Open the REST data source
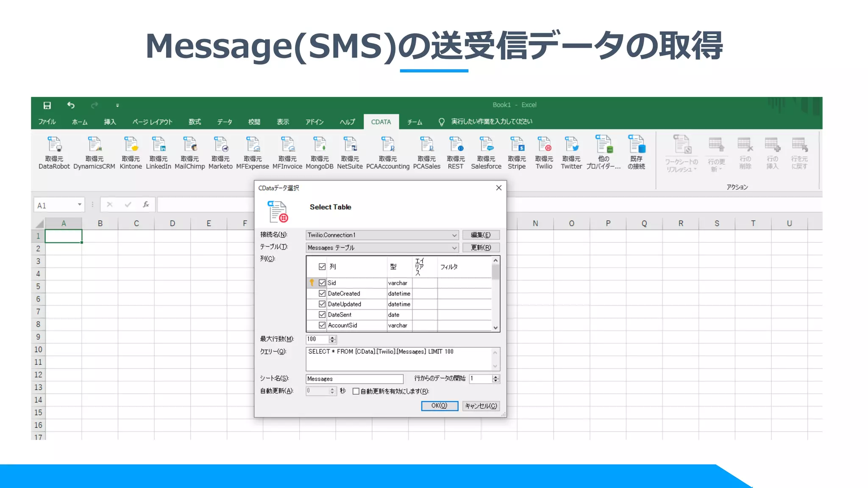 click(x=456, y=152)
